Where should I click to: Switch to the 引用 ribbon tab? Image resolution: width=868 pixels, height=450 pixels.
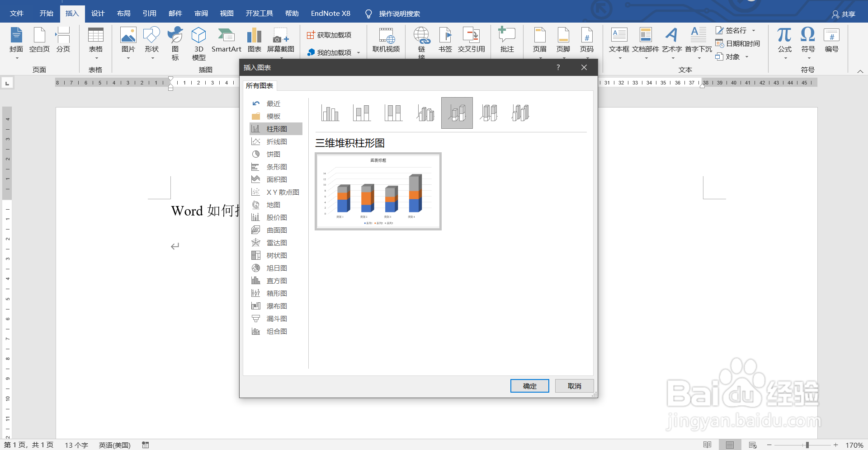[x=149, y=13]
